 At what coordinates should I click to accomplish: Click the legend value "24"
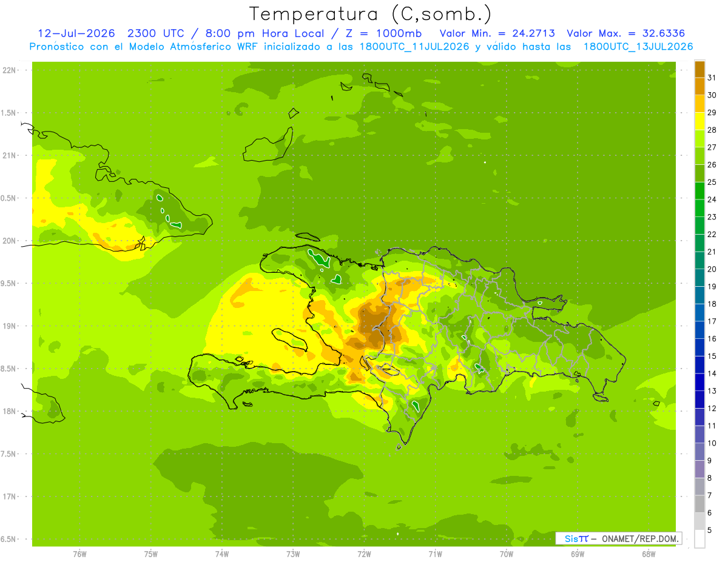(712, 199)
